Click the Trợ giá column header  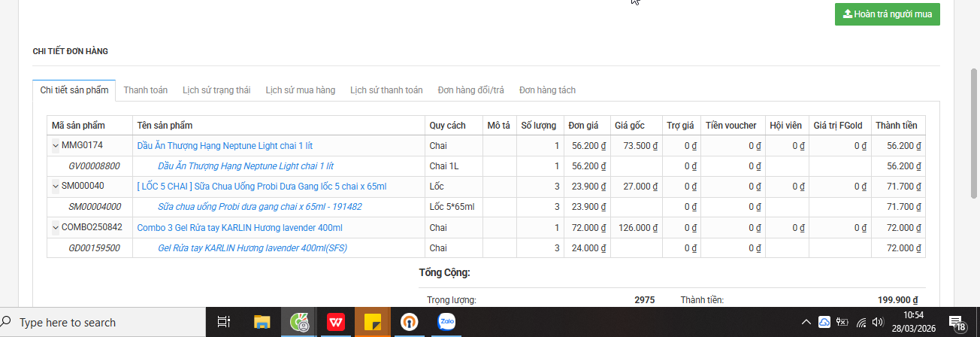681,125
